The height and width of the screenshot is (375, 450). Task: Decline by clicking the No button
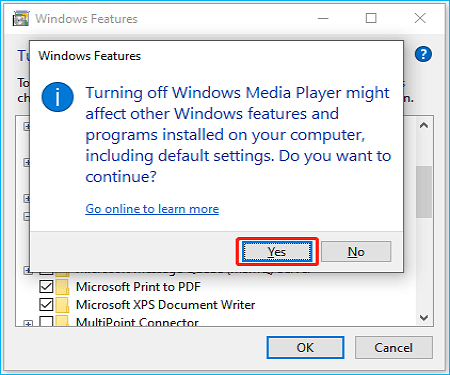click(356, 252)
